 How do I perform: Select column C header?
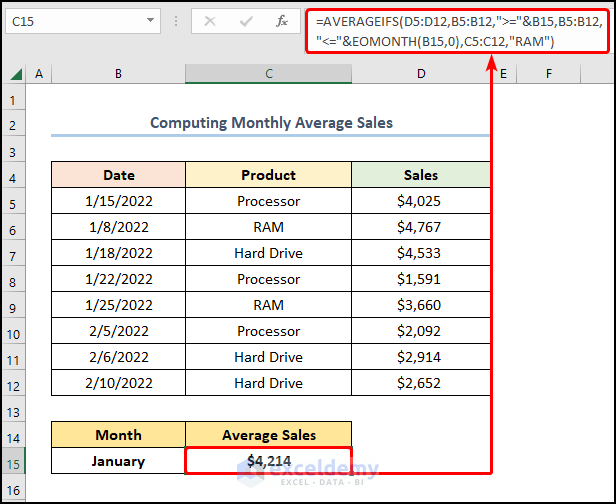click(268, 73)
